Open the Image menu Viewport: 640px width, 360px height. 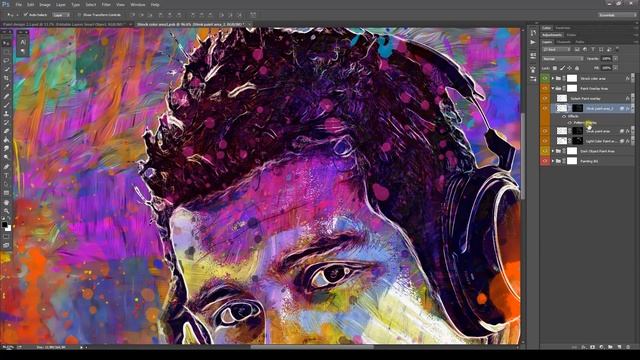(45, 5)
